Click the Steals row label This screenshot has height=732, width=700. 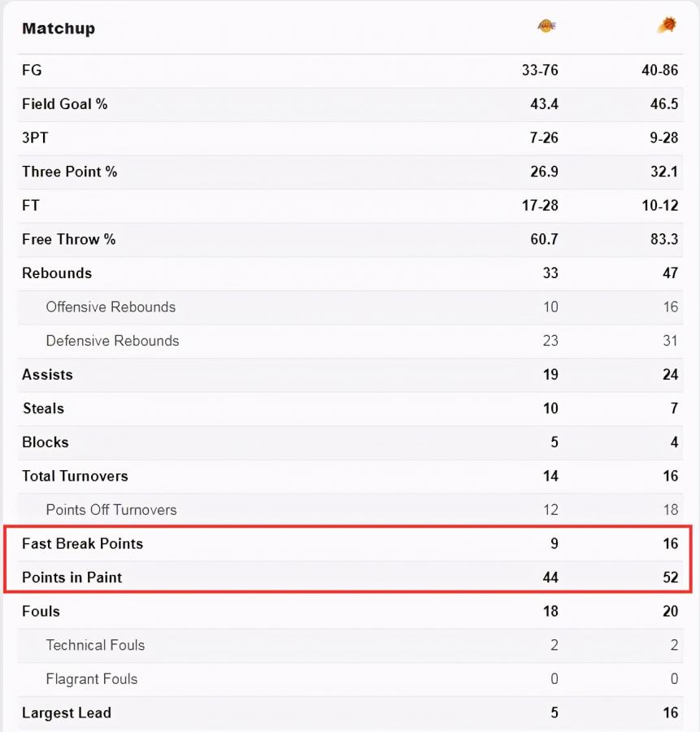tap(43, 408)
